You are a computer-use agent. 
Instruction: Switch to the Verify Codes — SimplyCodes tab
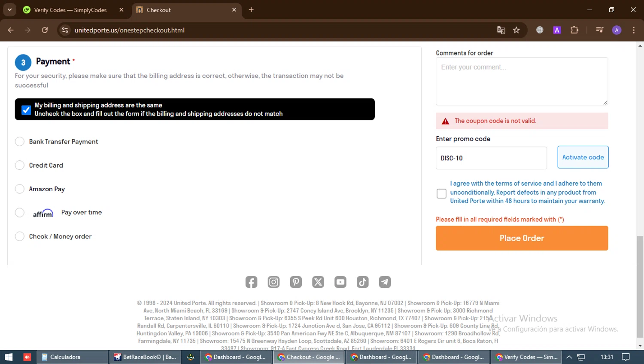pyautogui.click(x=74, y=10)
